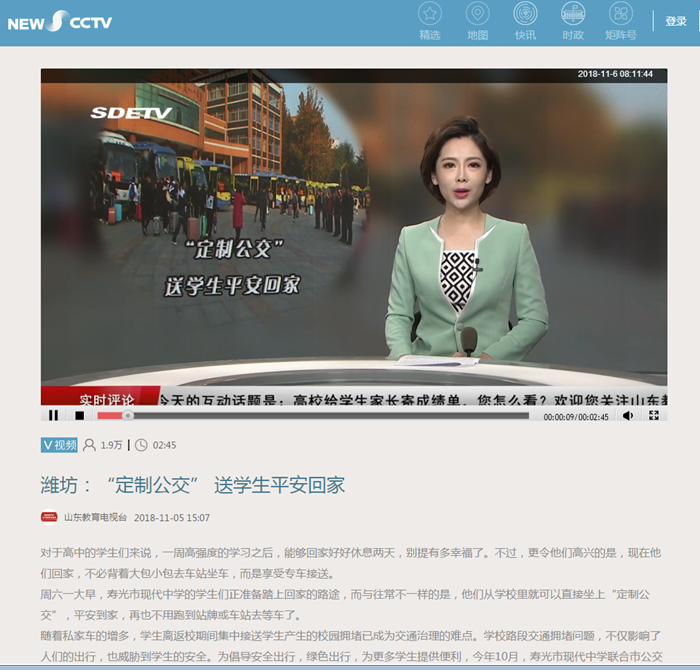The image size is (700, 670).
Task: Click the 登录 login link
Action: 676,21
